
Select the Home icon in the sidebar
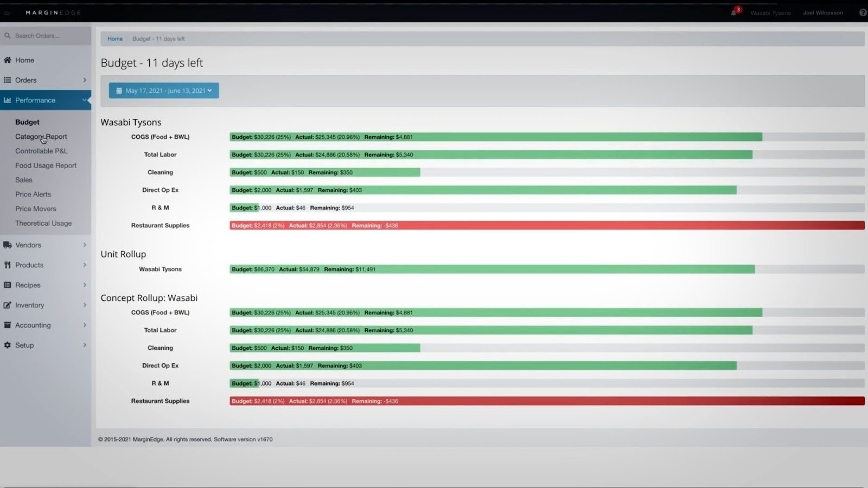[8, 60]
